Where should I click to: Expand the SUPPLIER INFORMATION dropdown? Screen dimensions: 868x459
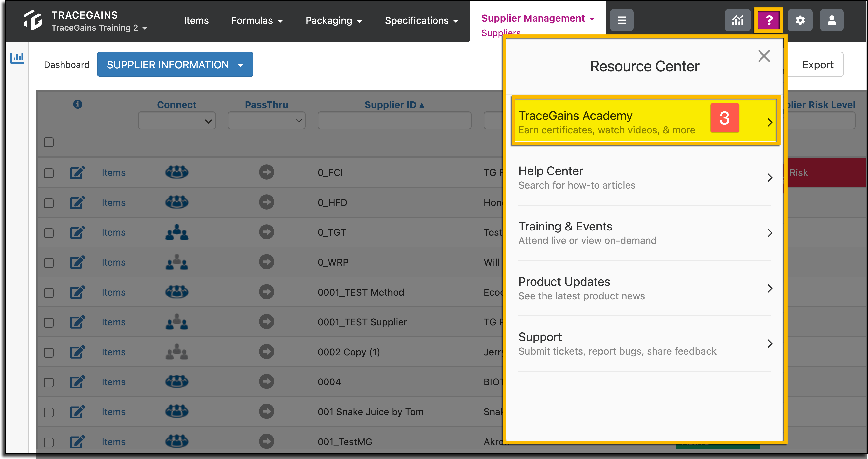175,64
